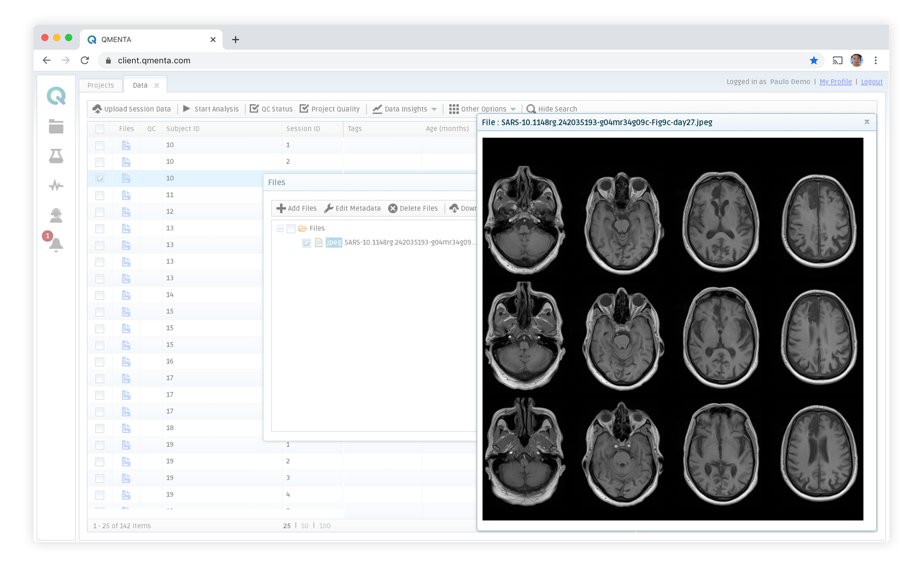Screen dimensions: 924x578
Task: Click the Chrome cast icon
Action: point(837,60)
